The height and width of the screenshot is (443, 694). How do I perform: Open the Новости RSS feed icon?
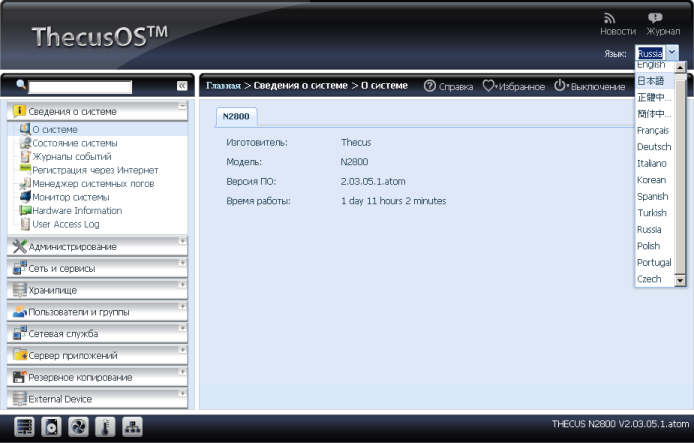click(609, 18)
